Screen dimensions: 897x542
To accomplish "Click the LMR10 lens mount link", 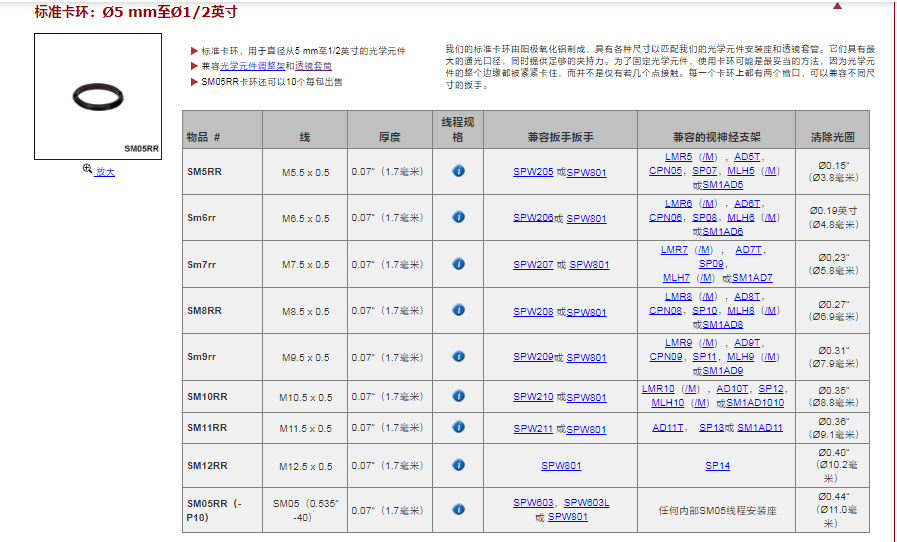I will coord(658,389).
